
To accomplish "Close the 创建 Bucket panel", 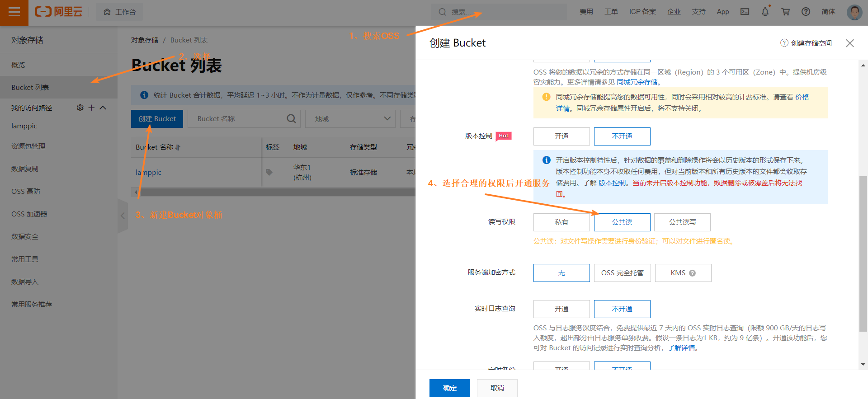I will [x=850, y=43].
